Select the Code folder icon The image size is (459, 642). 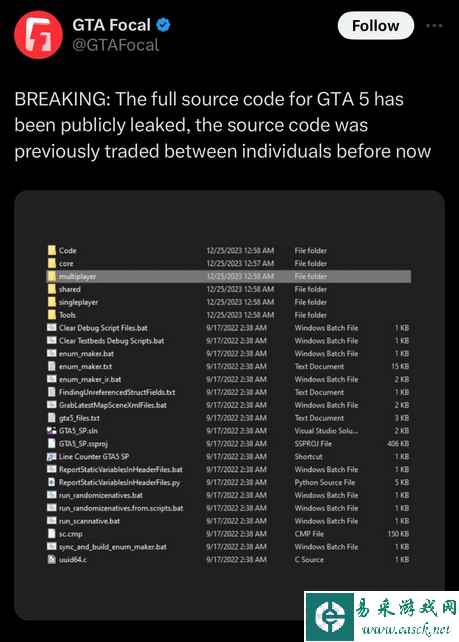point(52,250)
